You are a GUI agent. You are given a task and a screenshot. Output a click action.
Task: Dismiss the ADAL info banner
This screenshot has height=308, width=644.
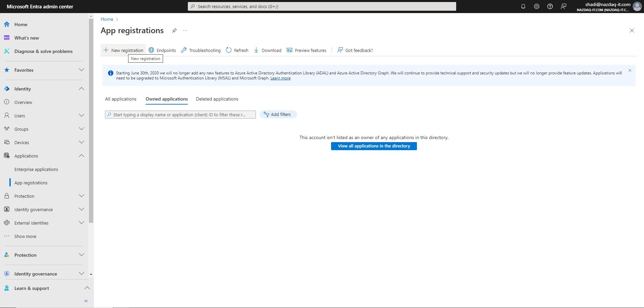point(630,70)
